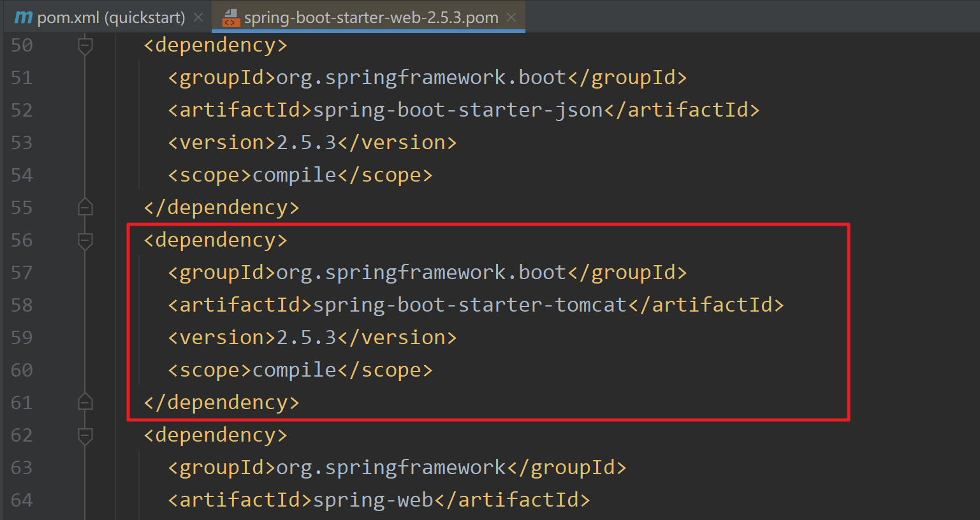Place cursor on spring-boot-starter-json artifactId
980x520 pixels.
(457, 110)
